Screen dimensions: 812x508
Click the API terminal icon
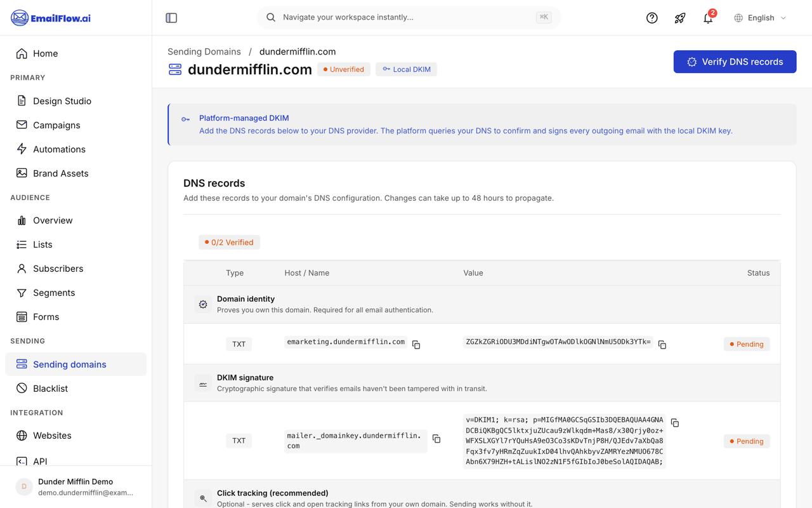(22, 461)
